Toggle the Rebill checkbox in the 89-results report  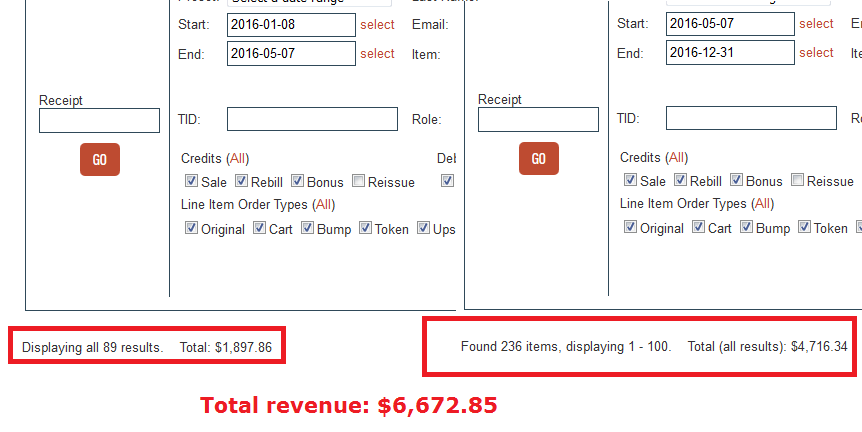[241, 180]
